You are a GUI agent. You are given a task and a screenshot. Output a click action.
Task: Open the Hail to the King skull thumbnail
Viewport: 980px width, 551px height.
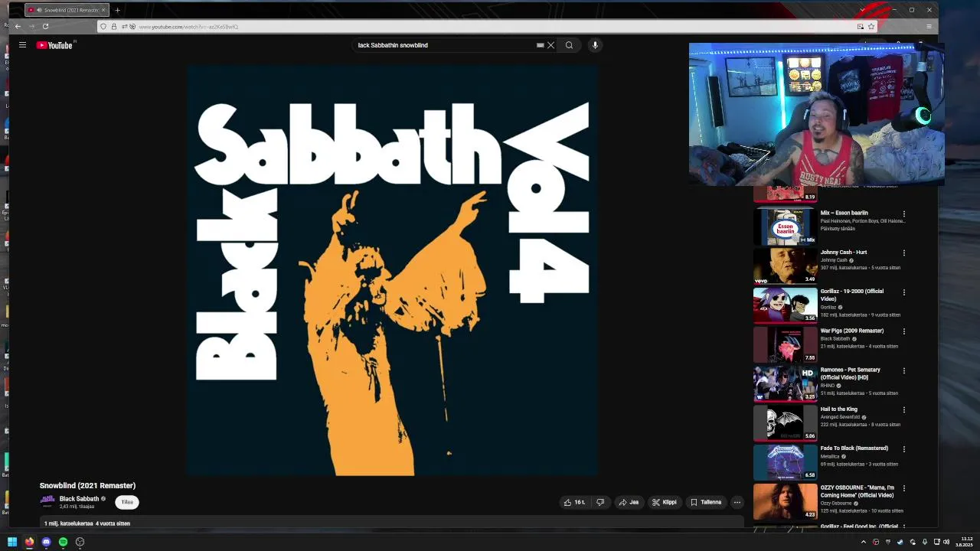click(785, 422)
